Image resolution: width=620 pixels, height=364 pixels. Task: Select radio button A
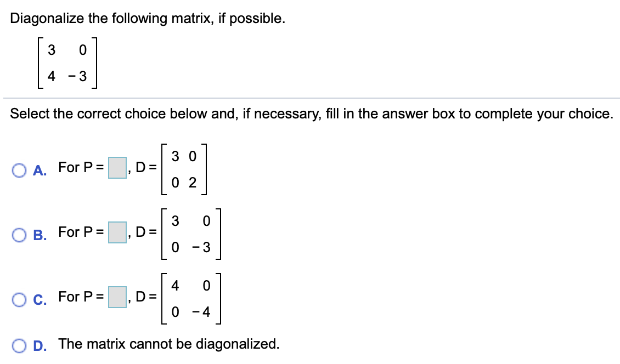coord(20,171)
